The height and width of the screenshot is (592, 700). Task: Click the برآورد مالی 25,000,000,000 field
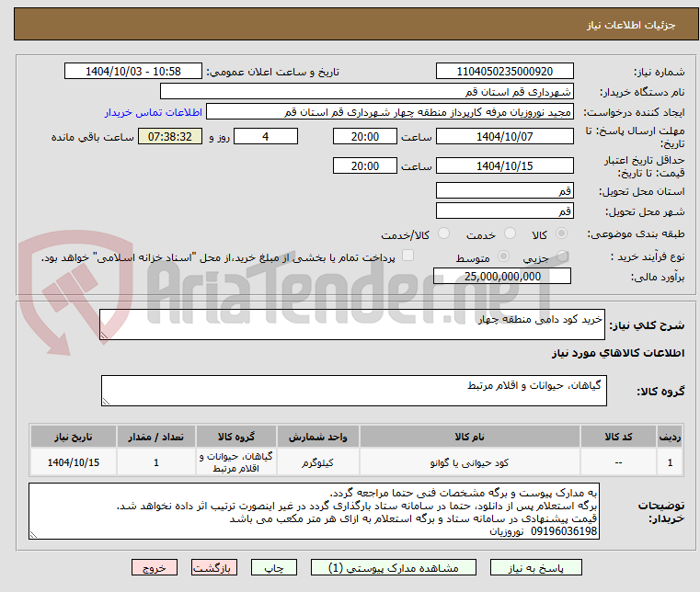pos(502,276)
